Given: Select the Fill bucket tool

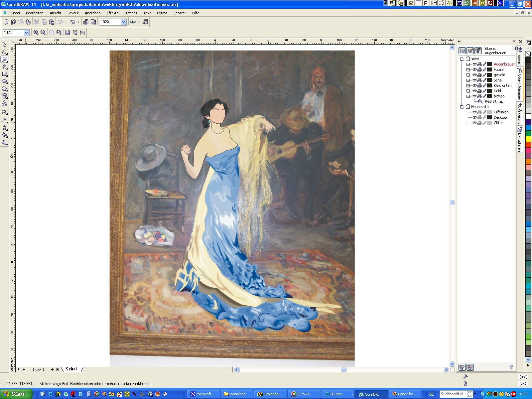Looking at the screenshot, I should [x=4, y=135].
